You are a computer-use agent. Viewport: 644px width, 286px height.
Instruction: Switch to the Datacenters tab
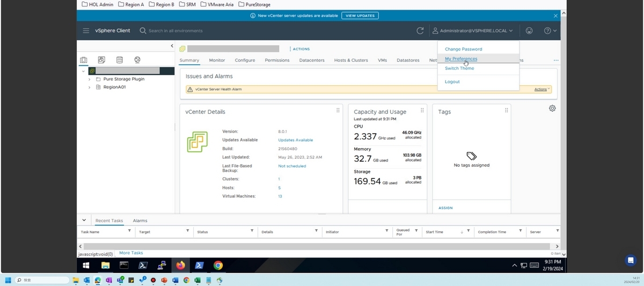312,60
